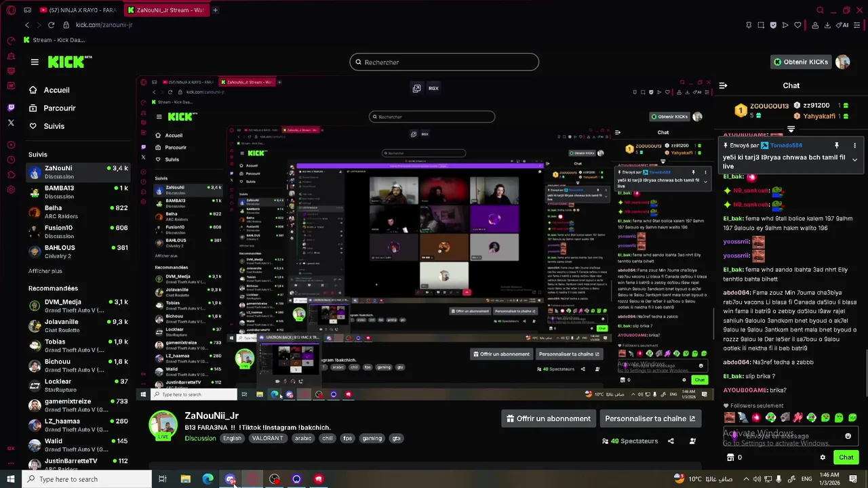The width and height of the screenshot is (868, 488).
Task: Open BAHLOUS Chivalry 2 channel
Action: (x=78, y=251)
